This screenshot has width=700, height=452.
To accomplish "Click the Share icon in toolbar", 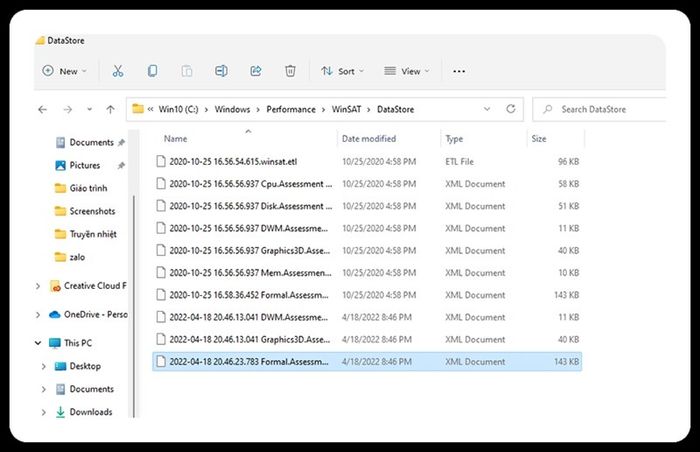I will (x=255, y=71).
